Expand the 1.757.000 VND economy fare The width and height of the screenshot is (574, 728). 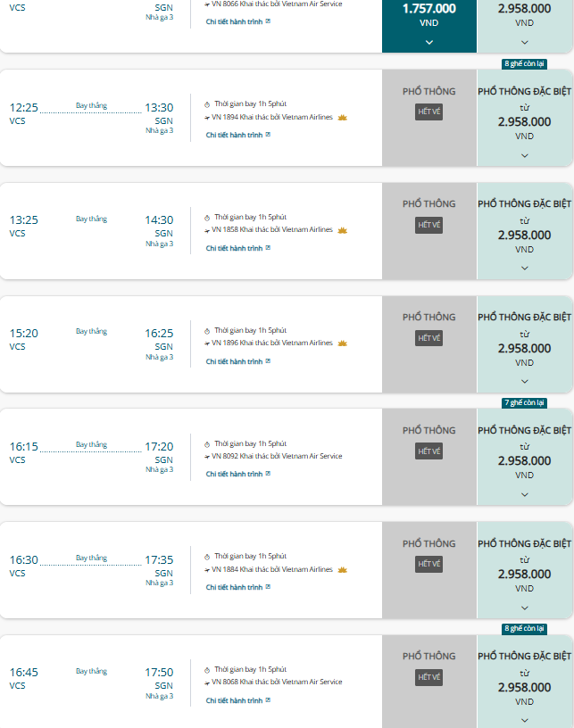click(429, 42)
